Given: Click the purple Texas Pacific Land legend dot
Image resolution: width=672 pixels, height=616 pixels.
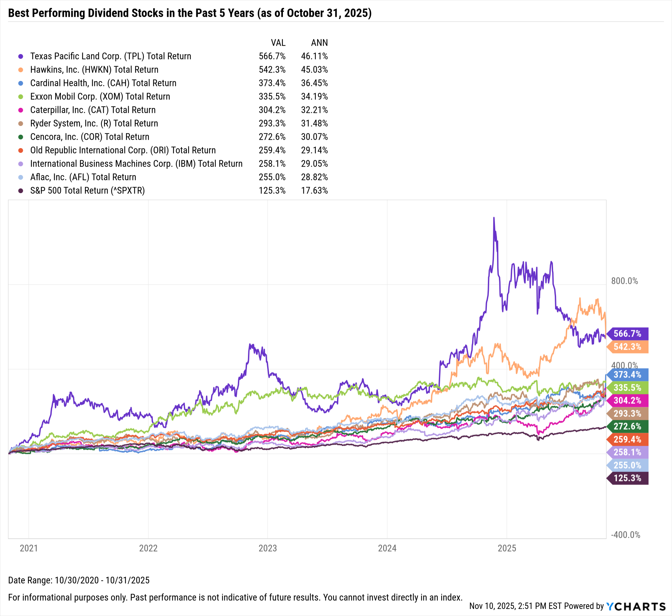Looking at the screenshot, I should coord(21,56).
